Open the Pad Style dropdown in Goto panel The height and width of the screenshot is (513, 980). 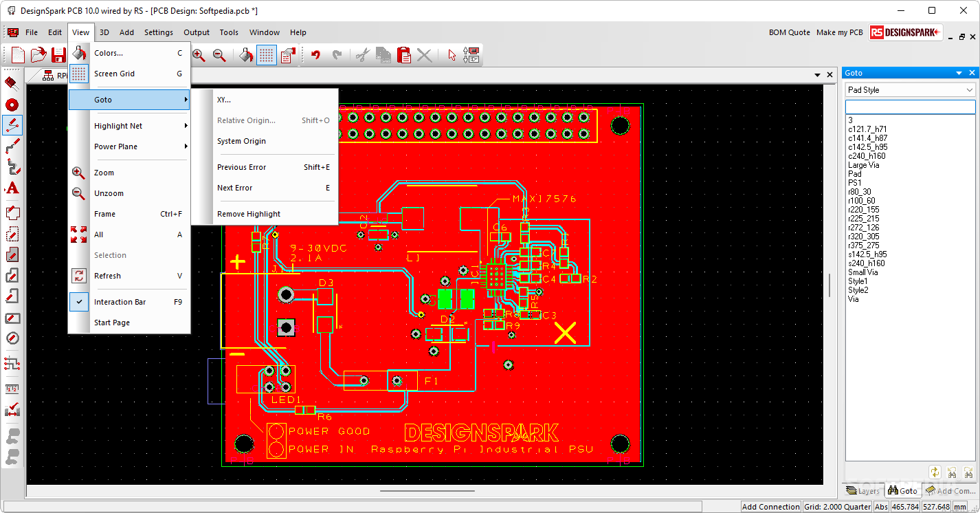point(910,90)
